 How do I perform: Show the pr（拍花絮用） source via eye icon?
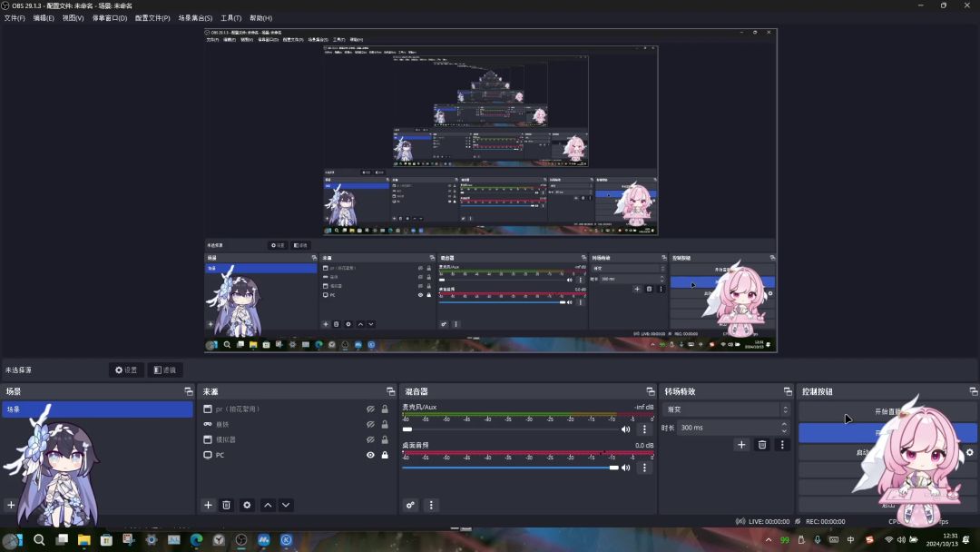pos(370,409)
